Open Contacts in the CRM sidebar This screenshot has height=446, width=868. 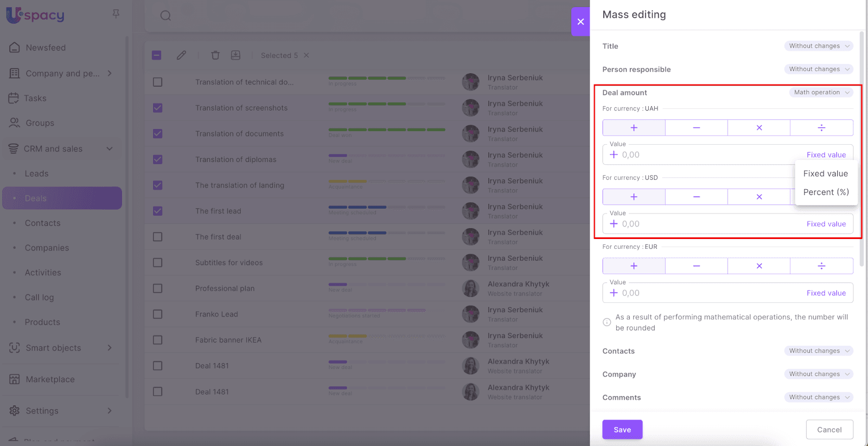pyautogui.click(x=42, y=223)
